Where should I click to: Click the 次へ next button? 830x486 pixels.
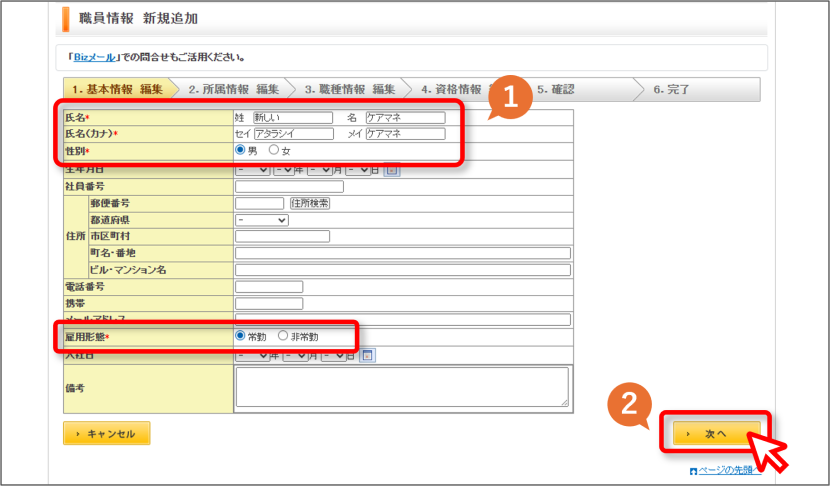[716, 434]
